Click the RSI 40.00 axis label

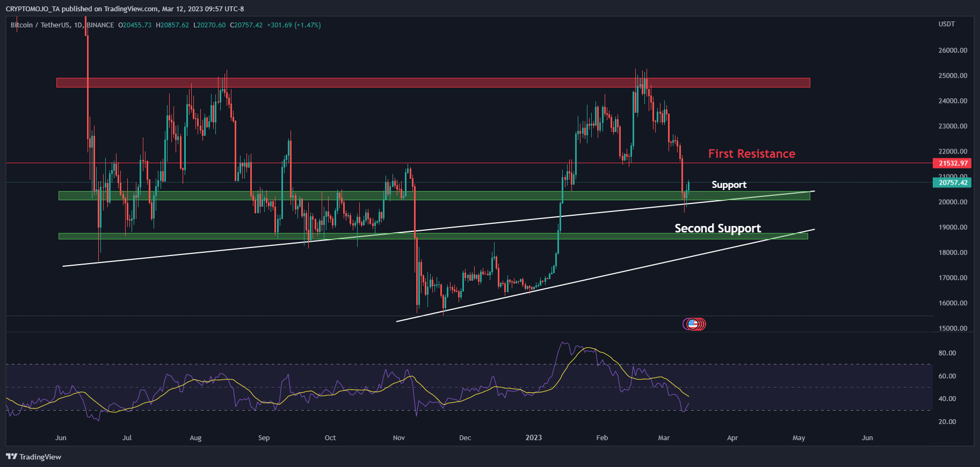[947, 399]
